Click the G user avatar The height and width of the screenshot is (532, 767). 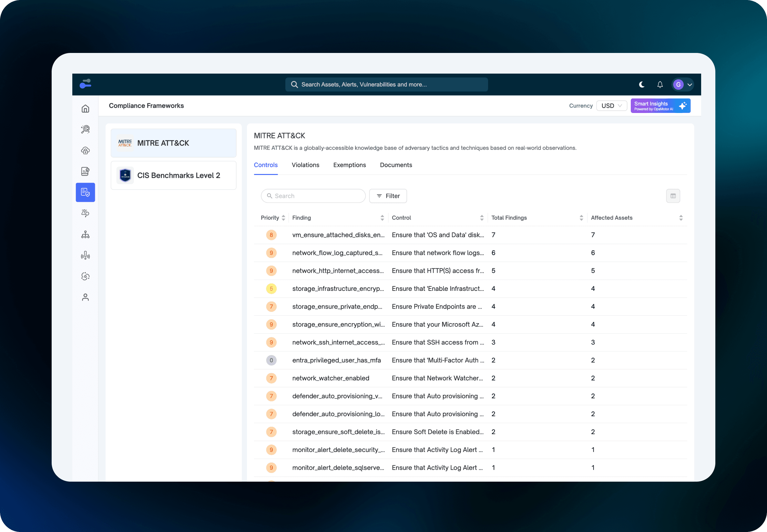click(x=678, y=85)
